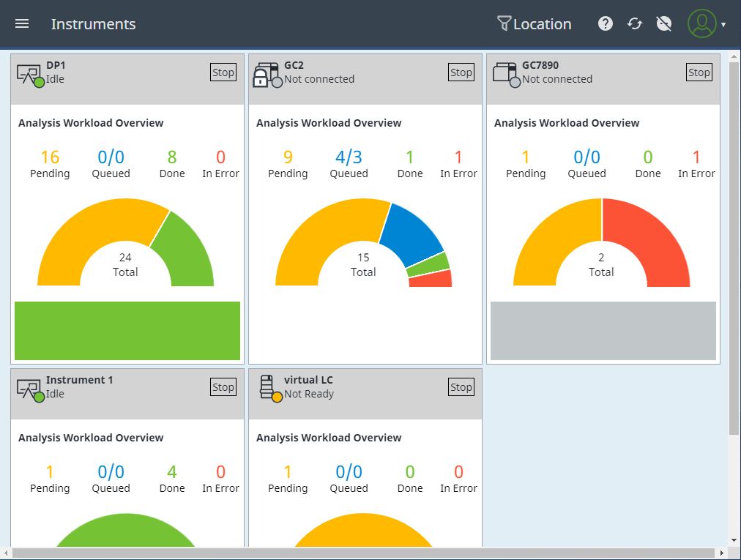Toggle the crossed-out notification icon
The height and width of the screenshot is (560, 741).
(x=664, y=23)
